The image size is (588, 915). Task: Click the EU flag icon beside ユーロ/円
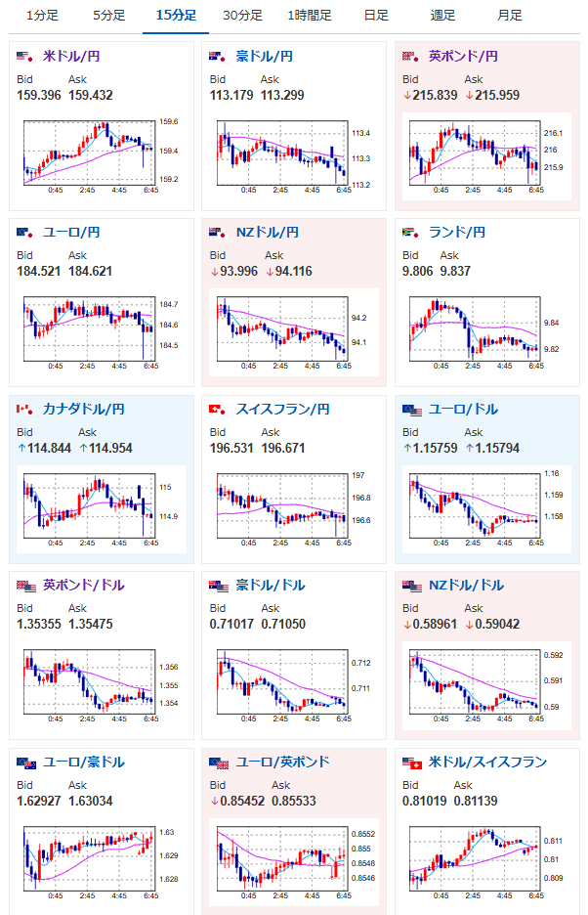point(25,233)
